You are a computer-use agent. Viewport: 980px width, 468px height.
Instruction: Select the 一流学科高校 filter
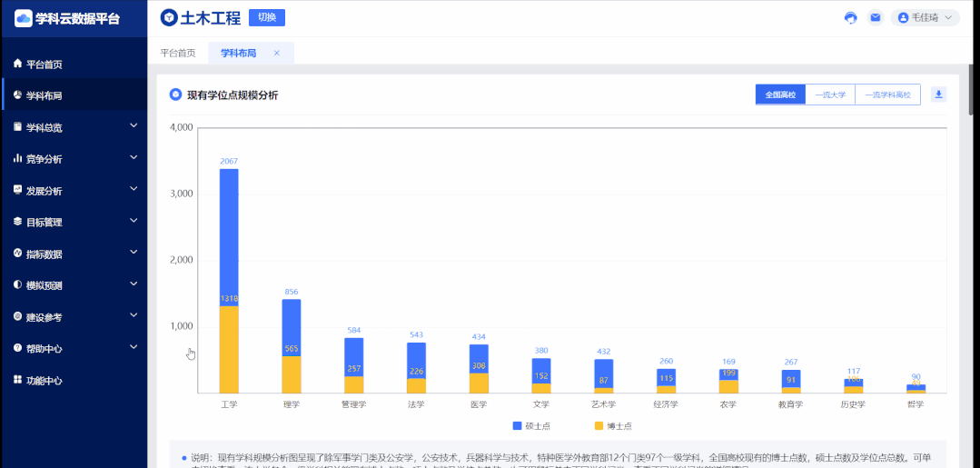click(887, 95)
